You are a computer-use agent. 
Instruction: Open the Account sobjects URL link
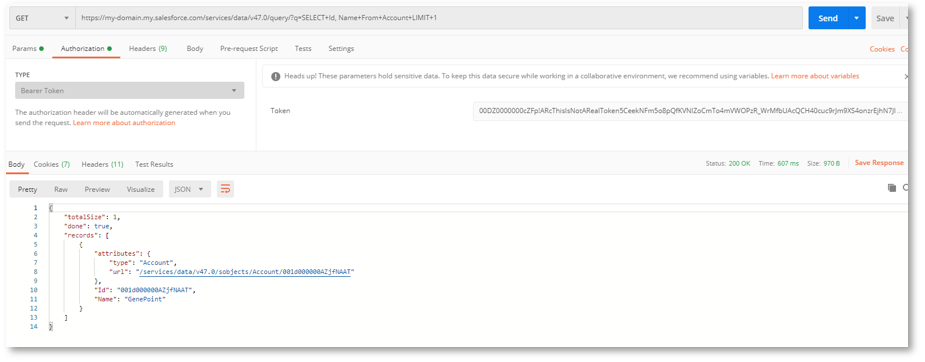(x=245, y=272)
